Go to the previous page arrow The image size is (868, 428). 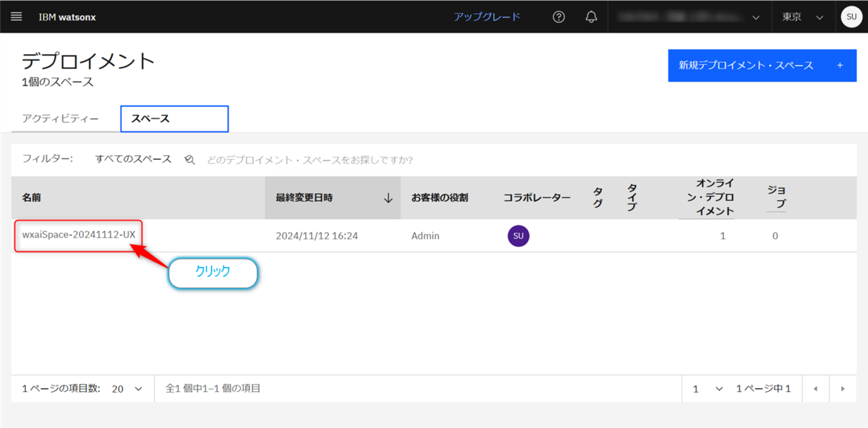coord(815,389)
